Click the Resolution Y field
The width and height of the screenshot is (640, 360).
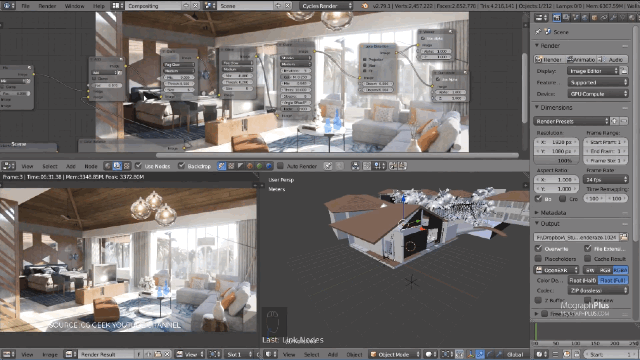pyautogui.click(x=557, y=151)
